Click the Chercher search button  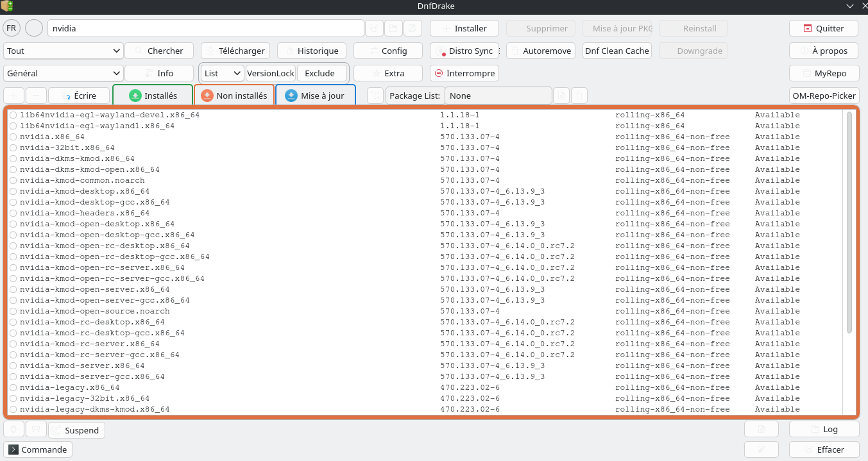tap(159, 51)
